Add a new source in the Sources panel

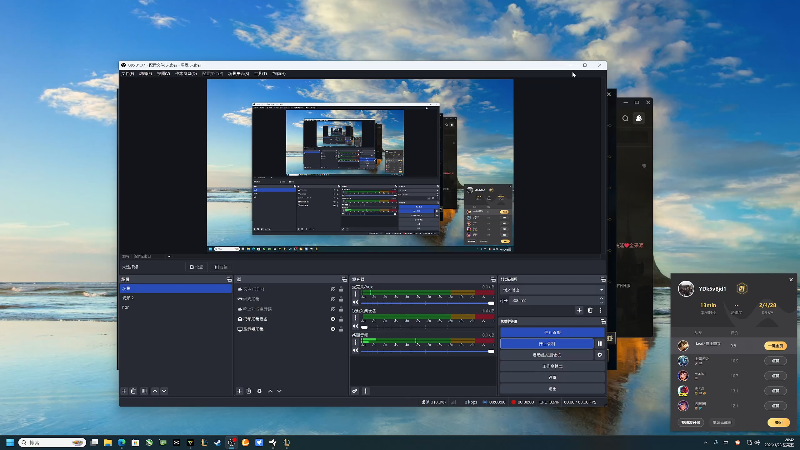(x=239, y=391)
